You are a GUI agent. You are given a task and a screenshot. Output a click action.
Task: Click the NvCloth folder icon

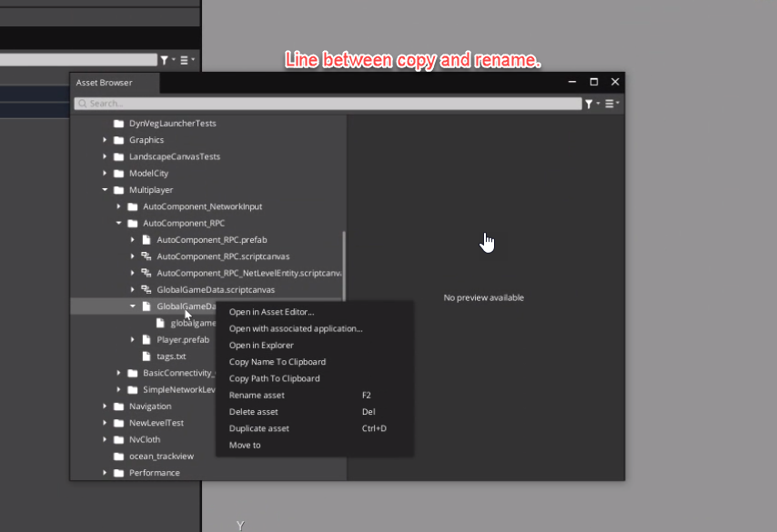click(119, 439)
